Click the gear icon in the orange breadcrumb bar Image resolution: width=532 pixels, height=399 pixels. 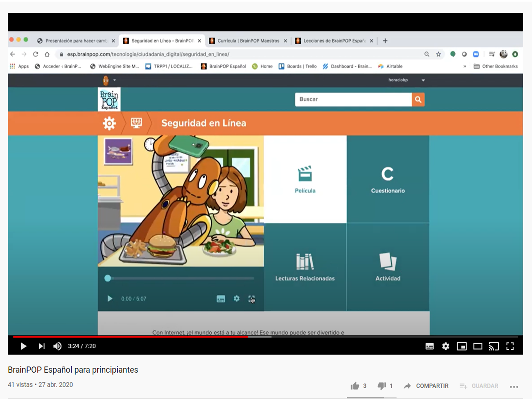click(x=110, y=123)
